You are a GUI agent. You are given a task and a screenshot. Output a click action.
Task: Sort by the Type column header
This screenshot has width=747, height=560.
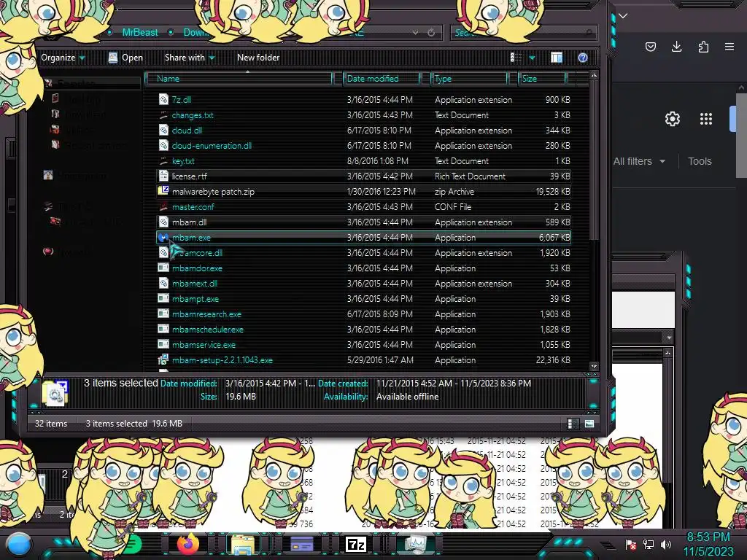click(x=469, y=79)
